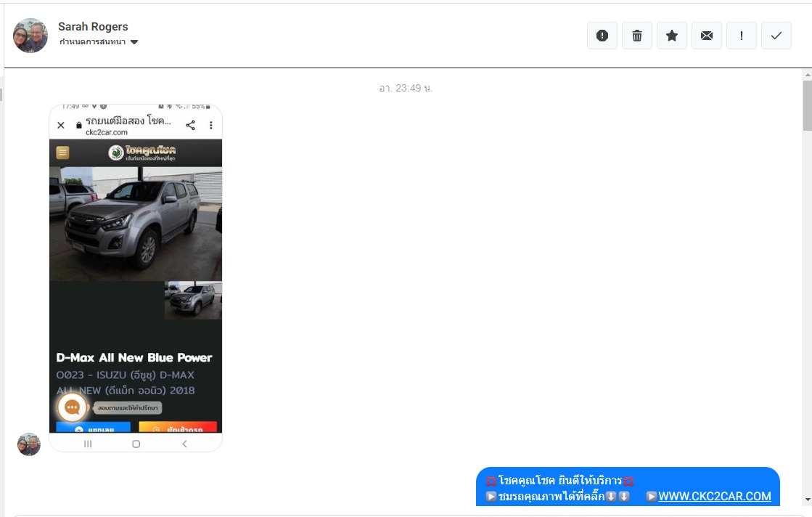Click the timestamp อา. 23:49 น.

click(406, 88)
